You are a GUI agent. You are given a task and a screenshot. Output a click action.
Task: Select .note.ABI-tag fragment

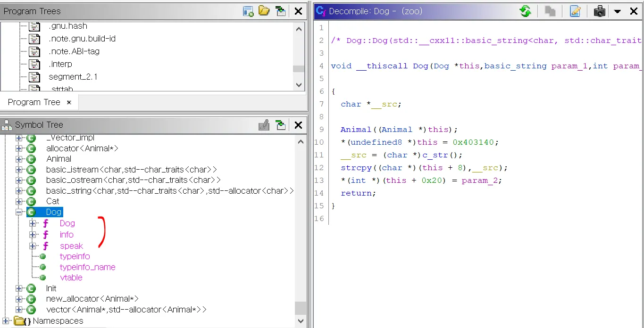[74, 51]
